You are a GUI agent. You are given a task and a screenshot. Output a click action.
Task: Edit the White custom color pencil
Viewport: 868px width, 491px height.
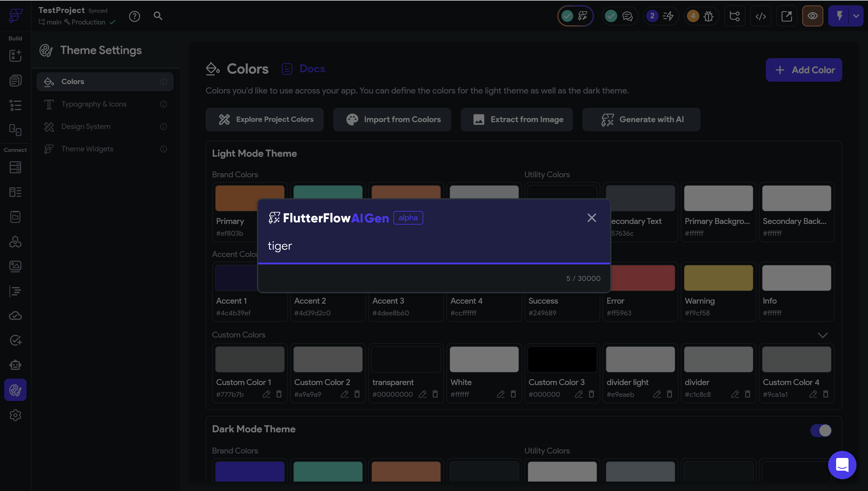pos(501,394)
